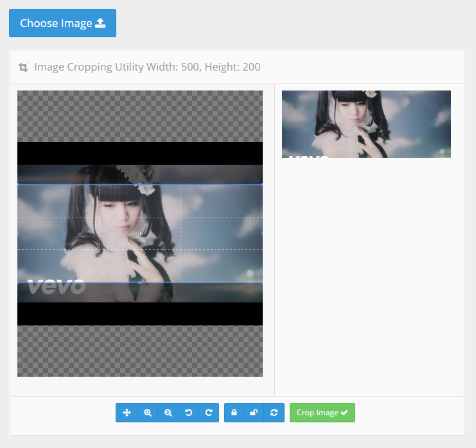Select the Move drag mode tool
The image size is (476, 448).
point(127,413)
